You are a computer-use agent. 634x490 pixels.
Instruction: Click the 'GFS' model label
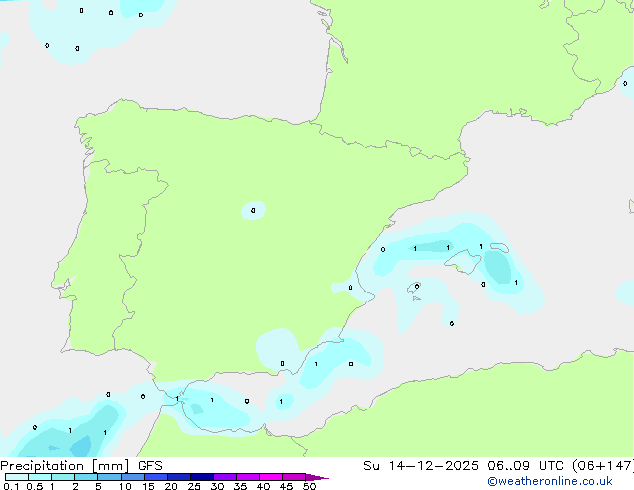[150, 466]
